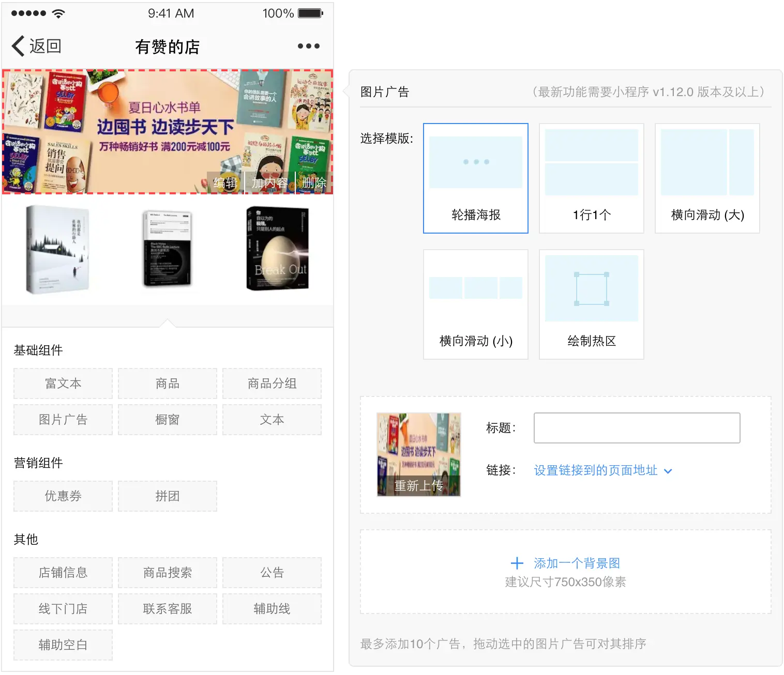Click the 基础组件 section heading
The height and width of the screenshot is (675, 784).
pos(38,350)
